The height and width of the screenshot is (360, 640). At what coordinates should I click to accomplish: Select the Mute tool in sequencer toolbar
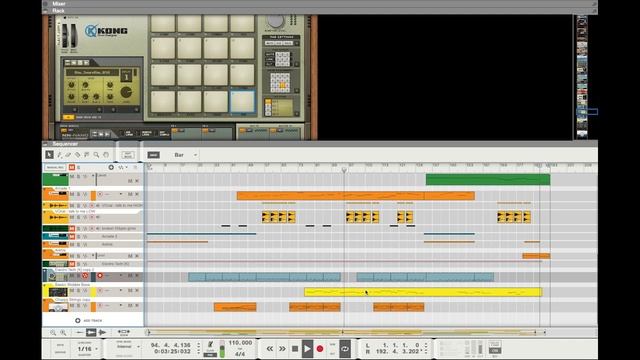coord(87,155)
